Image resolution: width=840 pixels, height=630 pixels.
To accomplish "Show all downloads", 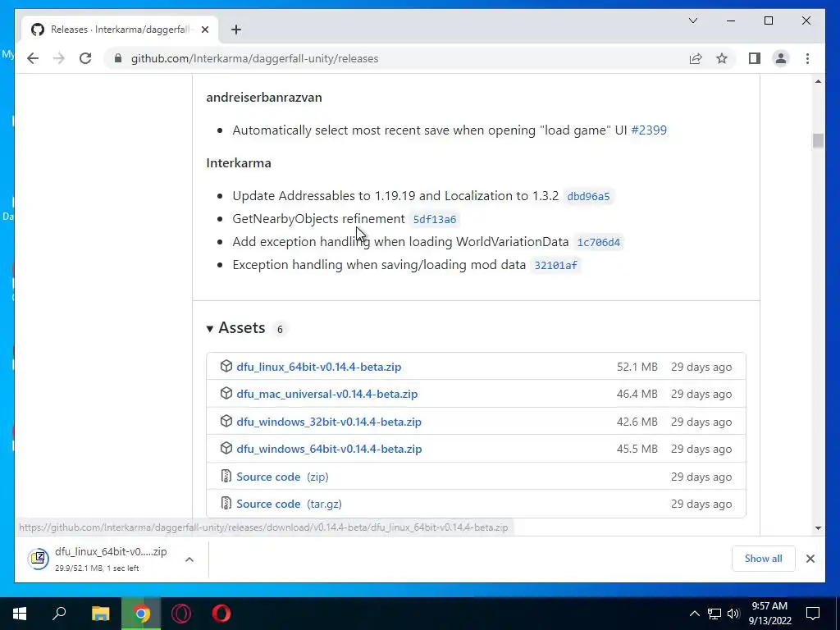I will click(x=763, y=559).
